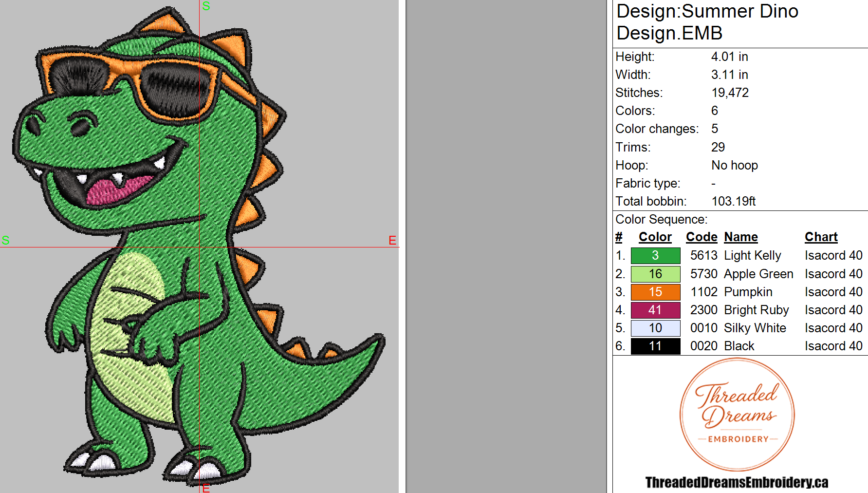Click the Silky White swatch 10

click(655, 328)
